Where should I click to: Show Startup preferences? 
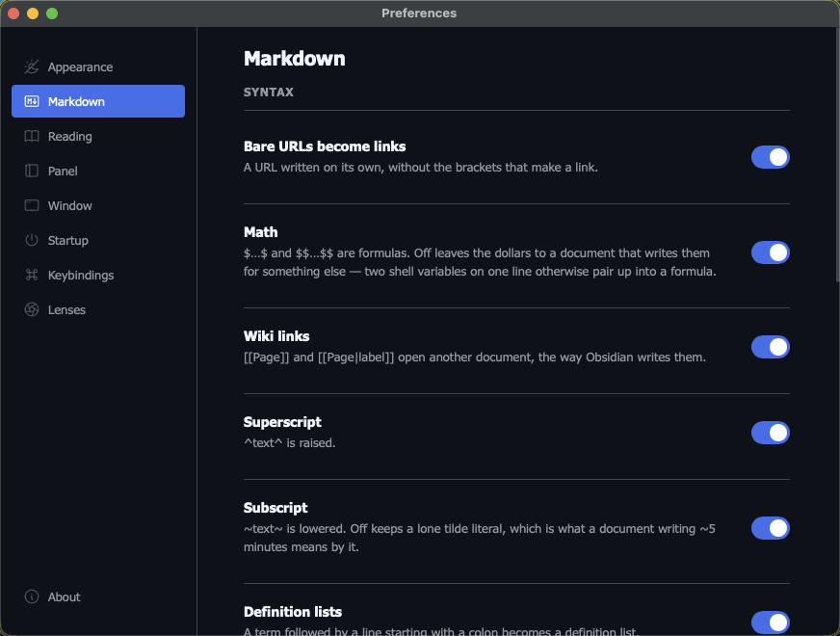[x=98, y=240]
